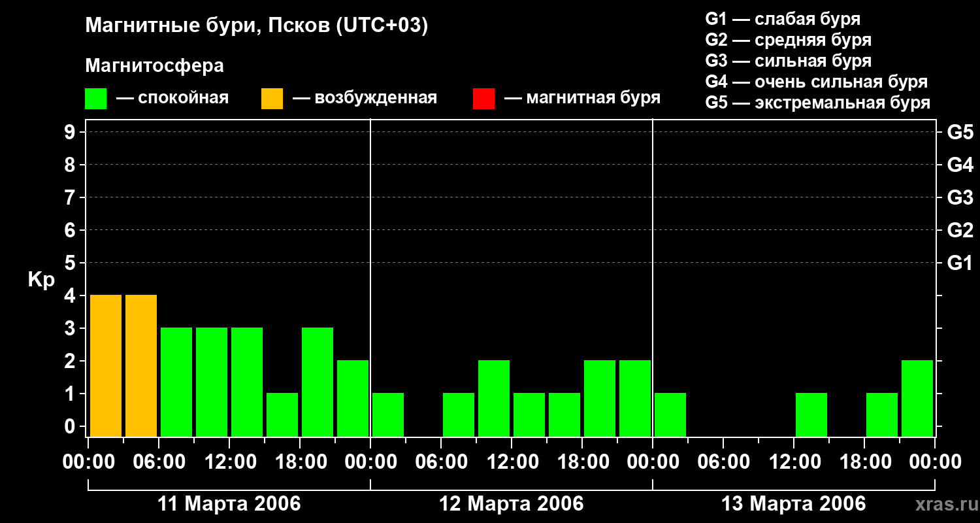The width and height of the screenshot is (980, 523).
Task: Click legend line 'G5 — экстремальная буря'
Action: 818,103
